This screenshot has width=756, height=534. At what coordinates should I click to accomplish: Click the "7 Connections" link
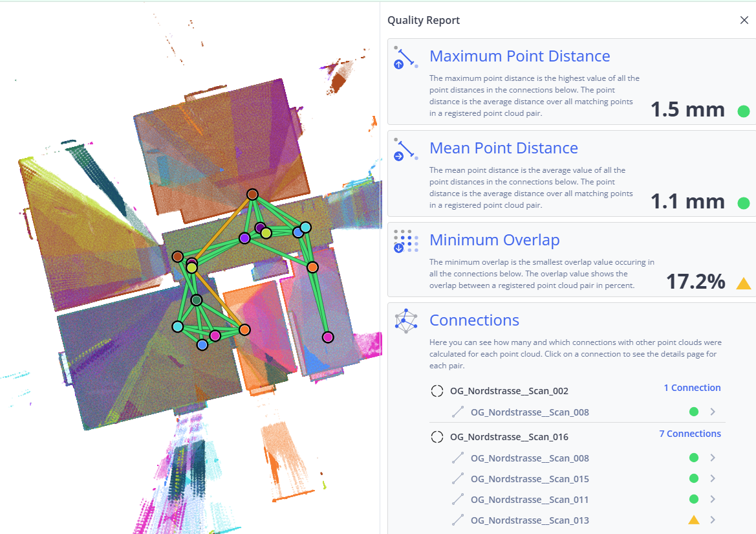coord(689,434)
